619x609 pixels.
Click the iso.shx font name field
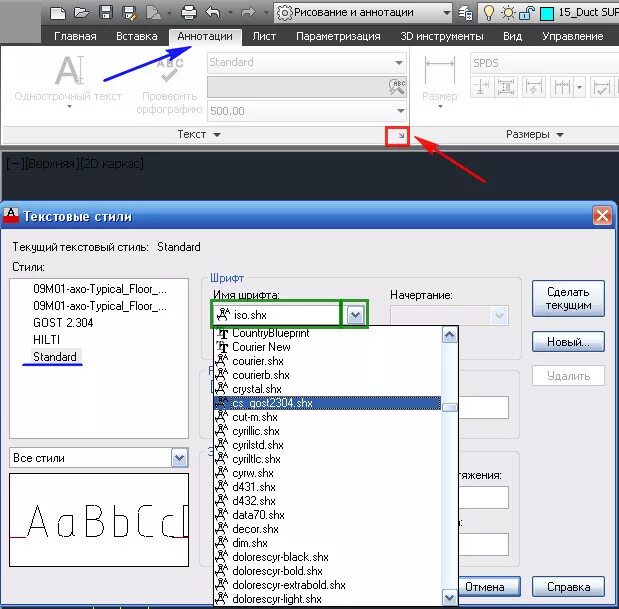276,315
